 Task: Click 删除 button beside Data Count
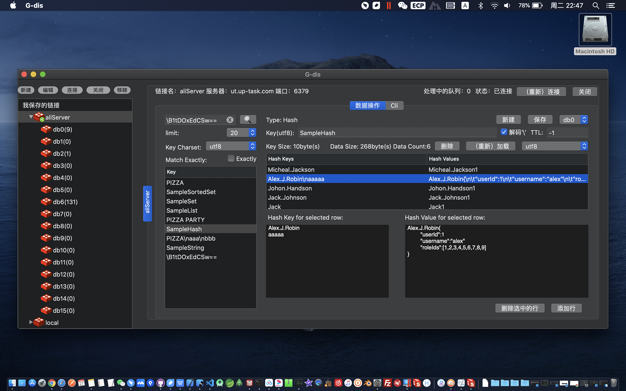point(447,146)
